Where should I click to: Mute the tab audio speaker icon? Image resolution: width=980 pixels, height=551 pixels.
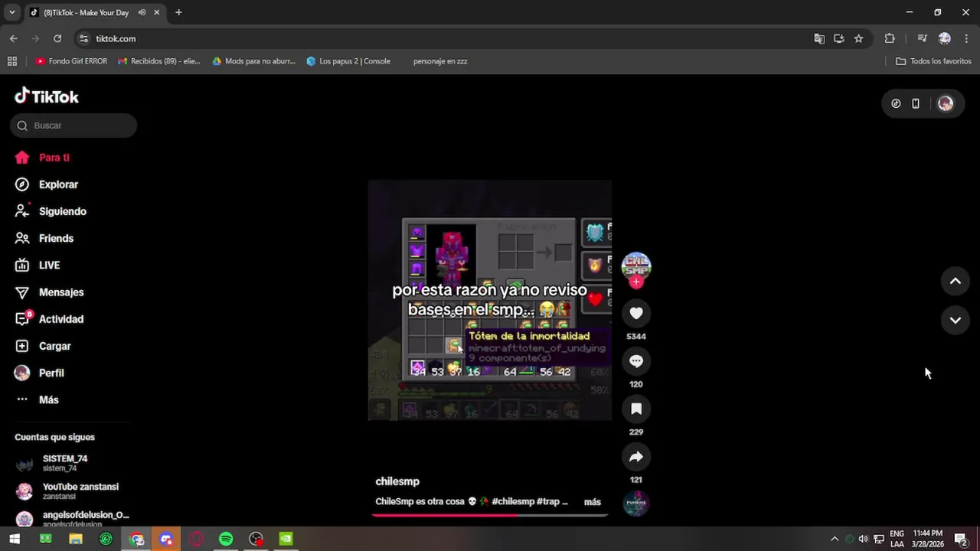tap(142, 12)
